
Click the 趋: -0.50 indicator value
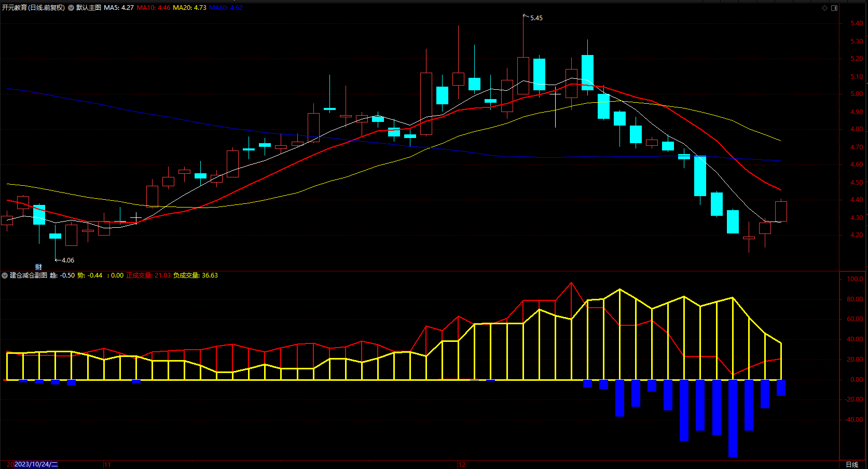pyautogui.click(x=62, y=275)
